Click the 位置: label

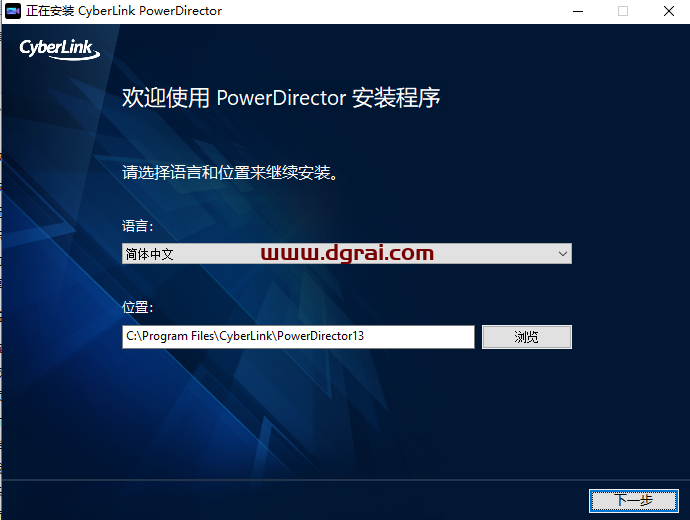[x=137, y=307]
